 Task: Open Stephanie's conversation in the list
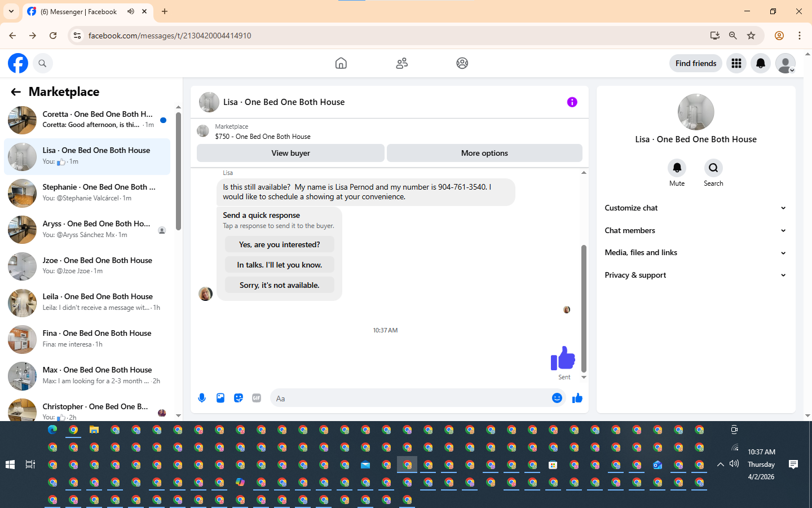(x=87, y=193)
